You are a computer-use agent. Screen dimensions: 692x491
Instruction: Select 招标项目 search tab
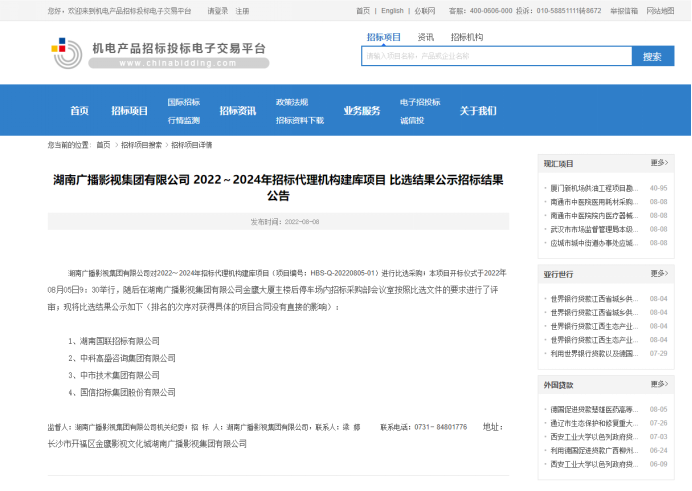(x=384, y=37)
